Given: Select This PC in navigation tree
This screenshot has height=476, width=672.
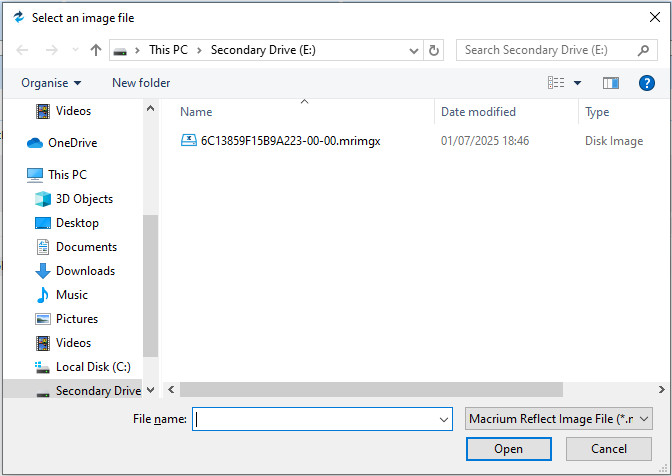Looking at the screenshot, I should pos(67,174).
